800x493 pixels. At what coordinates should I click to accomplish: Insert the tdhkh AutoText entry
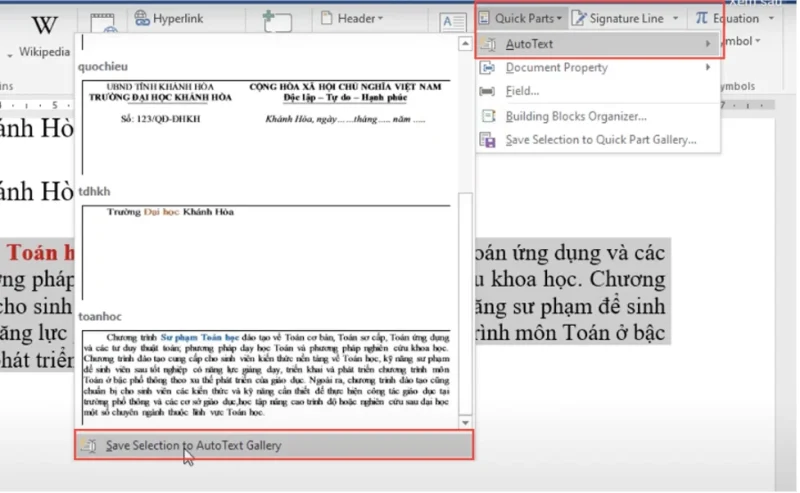coord(266,252)
